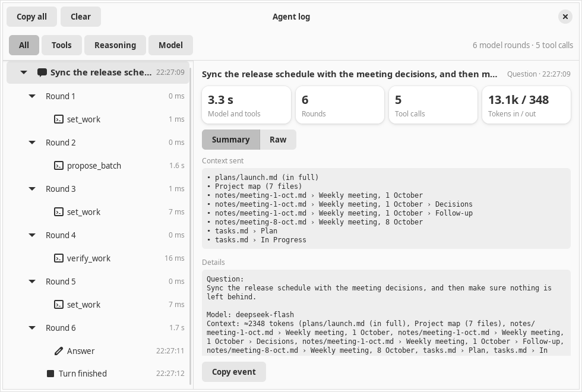Click the 'Context sent' heading
This screenshot has height=392, width=582.
(223, 161)
